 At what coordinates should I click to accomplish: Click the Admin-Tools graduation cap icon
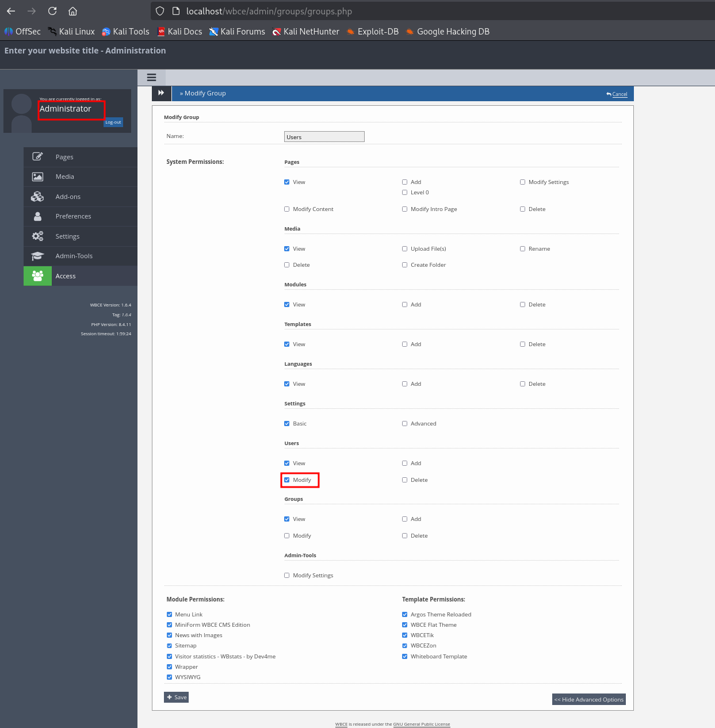coord(37,256)
